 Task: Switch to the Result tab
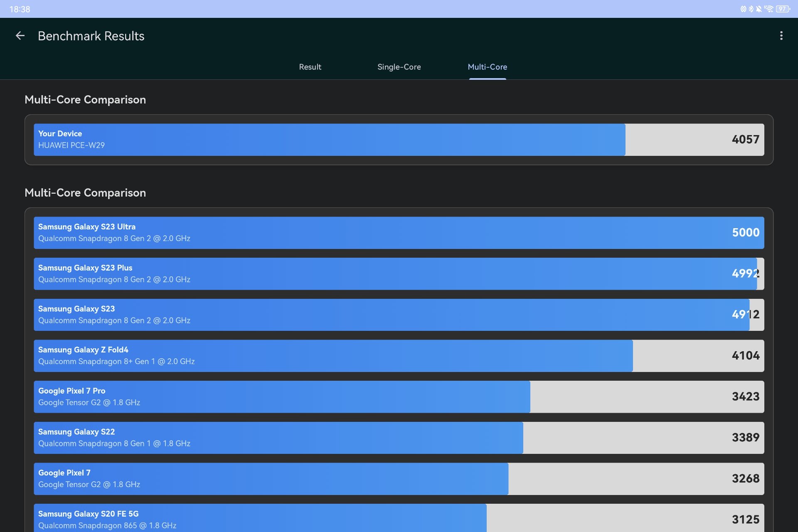310,67
